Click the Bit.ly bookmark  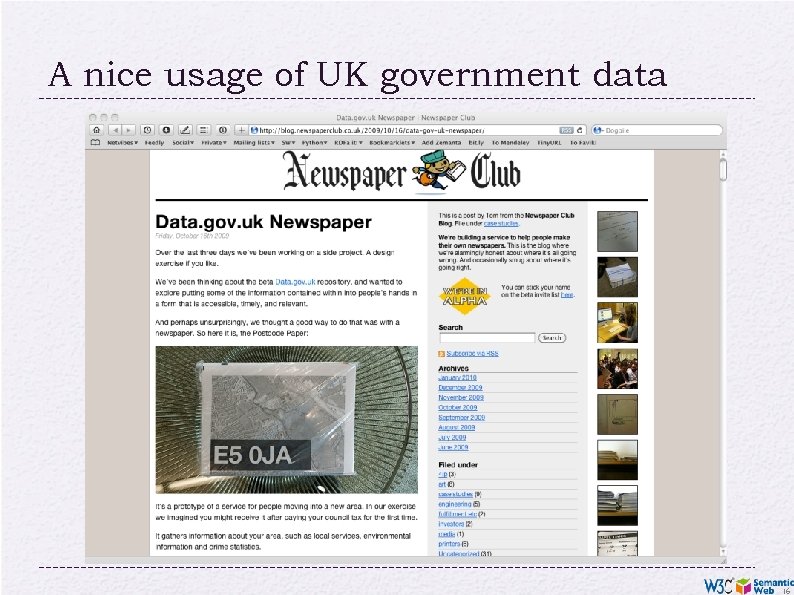point(476,143)
